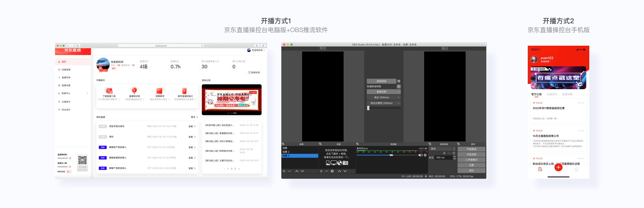Click gear icon next to 转场特效 button

pos(399,81)
